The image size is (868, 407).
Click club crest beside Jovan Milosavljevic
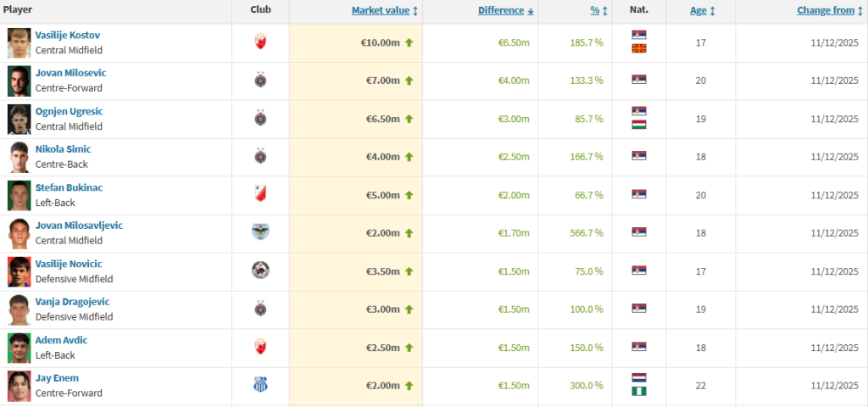pyautogui.click(x=260, y=232)
